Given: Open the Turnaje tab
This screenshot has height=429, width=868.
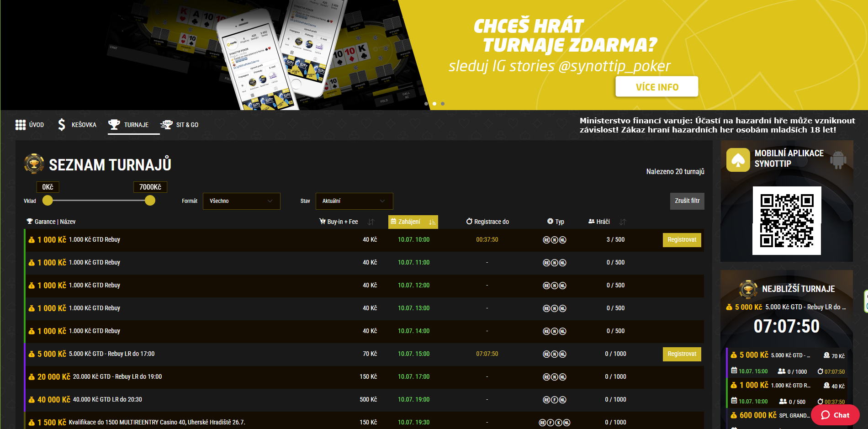Looking at the screenshot, I should [x=129, y=125].
